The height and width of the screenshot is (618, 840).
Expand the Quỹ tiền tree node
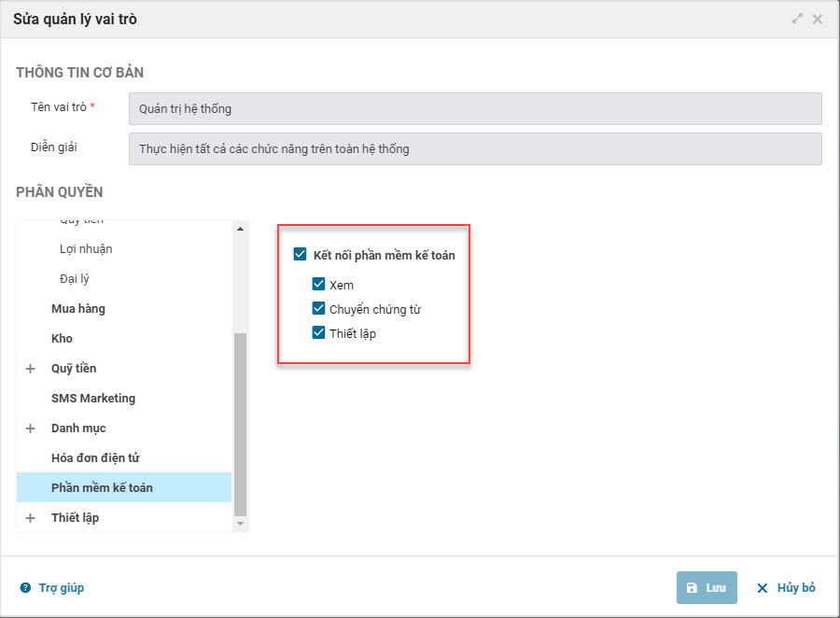[x=31, y=369]
